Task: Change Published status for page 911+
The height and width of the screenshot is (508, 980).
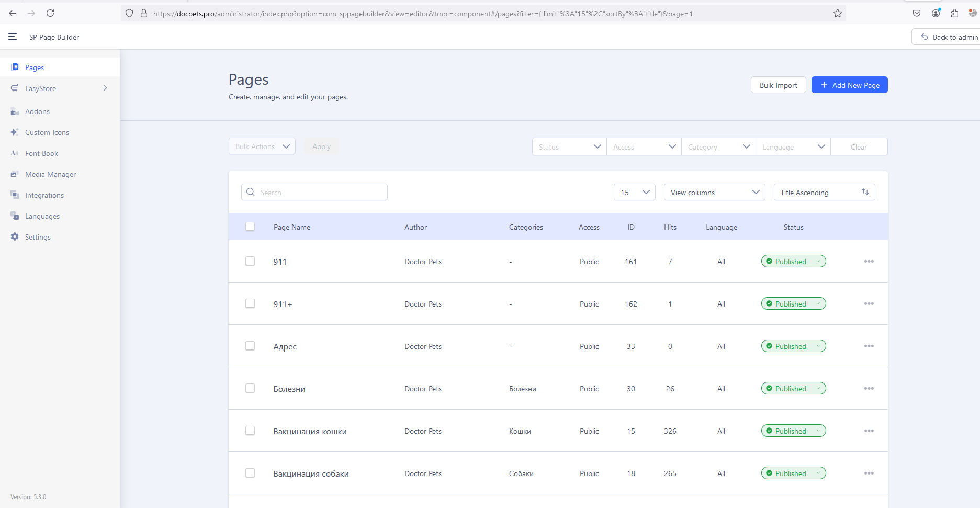Action: [x=794, y=303]
